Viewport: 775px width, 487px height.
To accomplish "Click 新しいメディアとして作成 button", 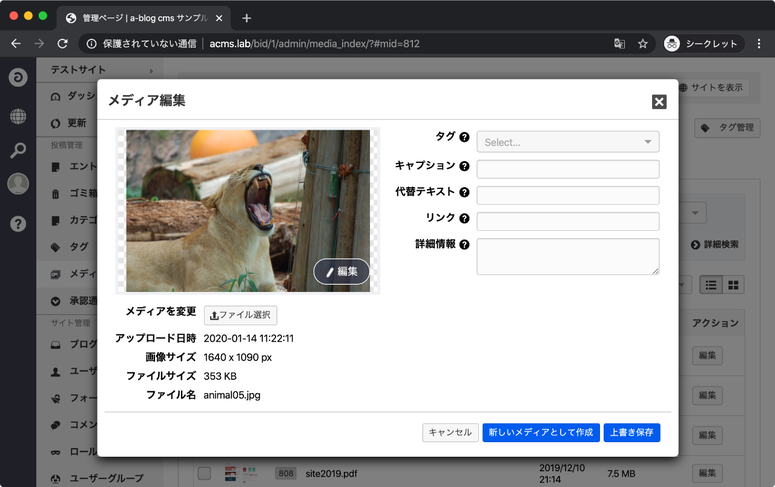I will (540, 432).
